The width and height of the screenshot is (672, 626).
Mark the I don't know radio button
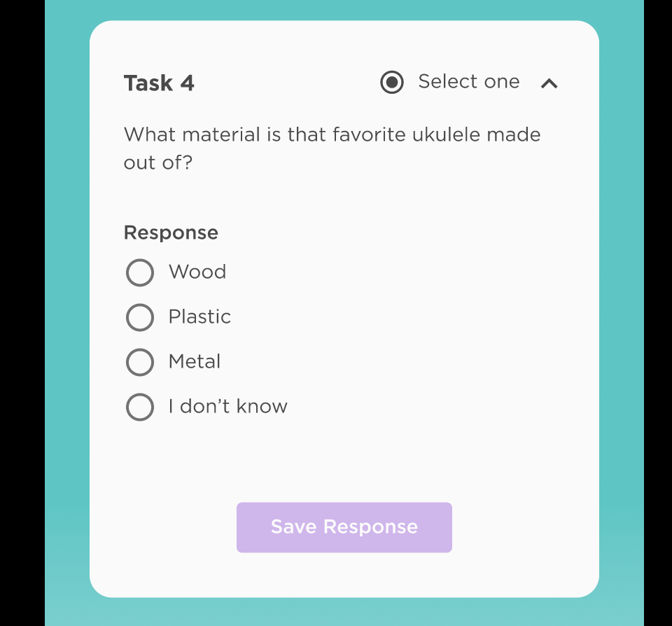140,407
